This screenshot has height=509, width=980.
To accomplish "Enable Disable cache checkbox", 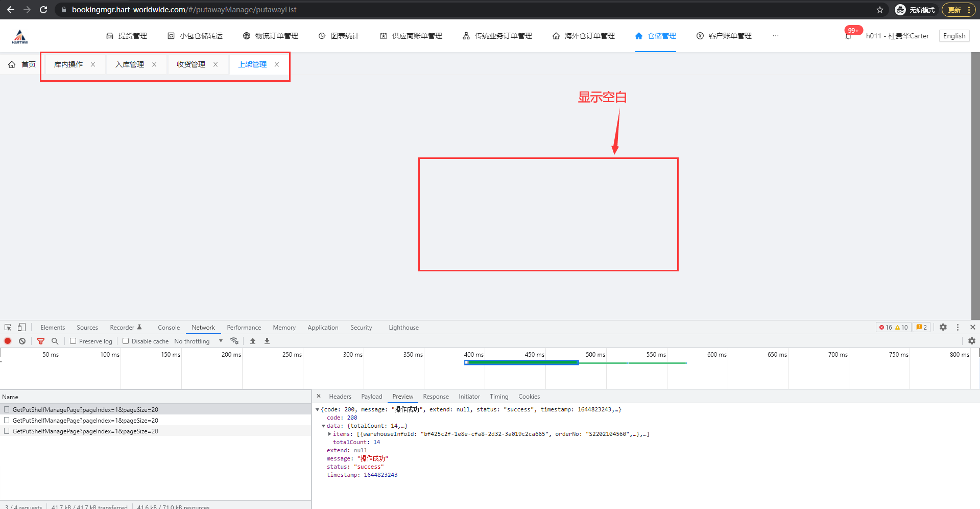I will (126, 341).
